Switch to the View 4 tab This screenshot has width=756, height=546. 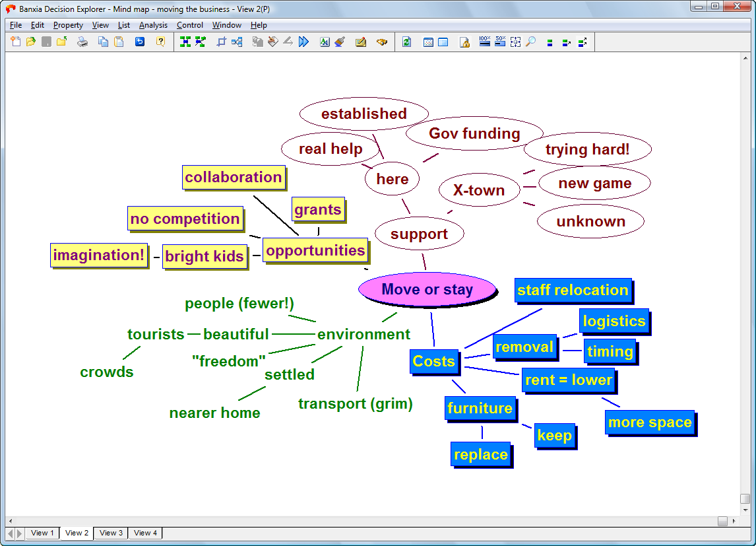coord(146,533)
